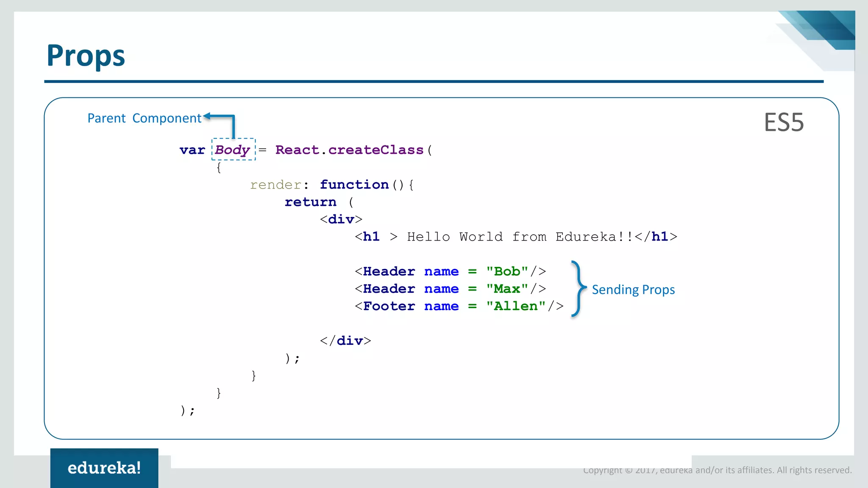The image size is (868, 488).
Task: Click the ES5 label
Action: (784, 123)
